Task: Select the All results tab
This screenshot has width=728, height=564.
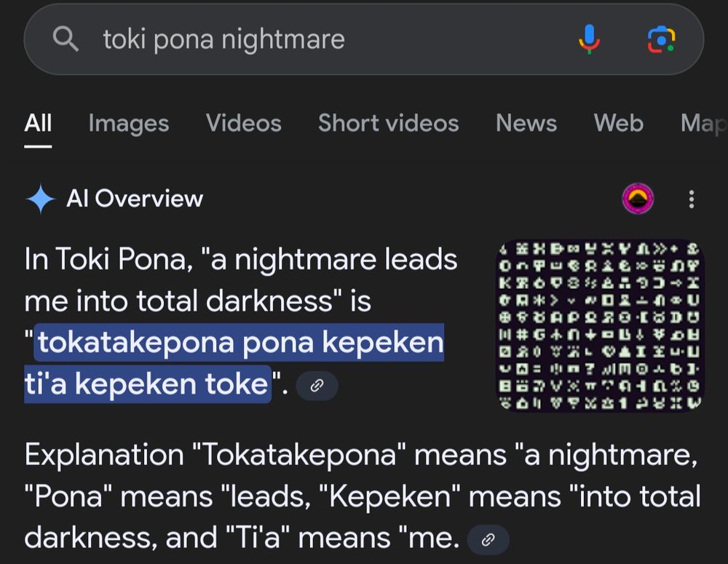Action: click(x=38, y=124)
